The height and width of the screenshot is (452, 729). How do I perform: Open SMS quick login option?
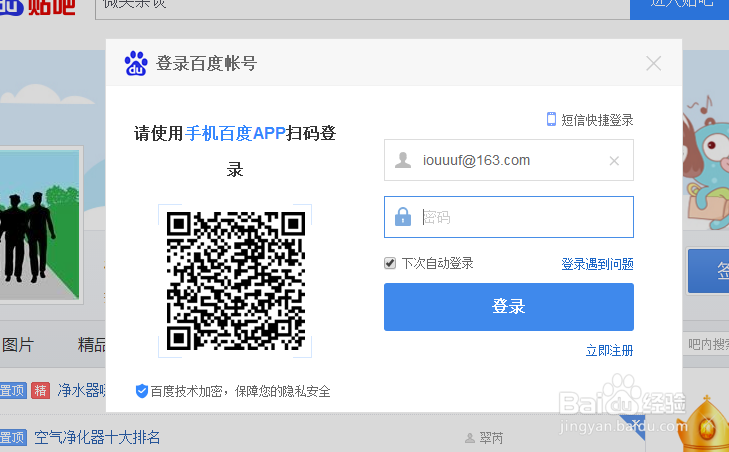point(596,120)
